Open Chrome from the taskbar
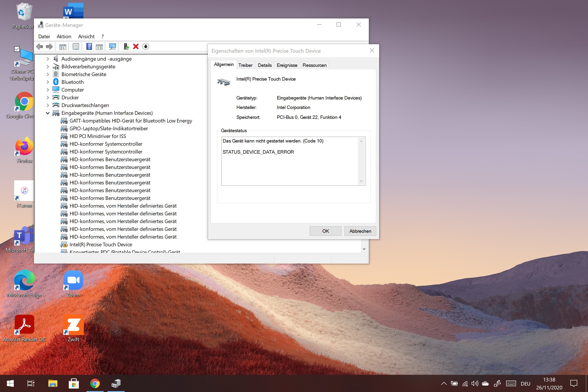The height and width of the screenshot is (392, 588). coord(95,383)
